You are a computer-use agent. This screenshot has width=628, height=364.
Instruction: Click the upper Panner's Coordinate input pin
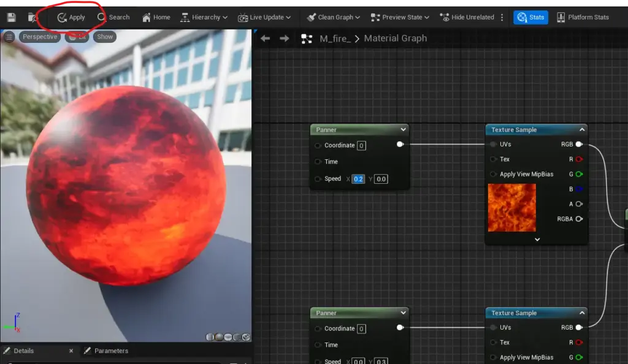(318, 145)
